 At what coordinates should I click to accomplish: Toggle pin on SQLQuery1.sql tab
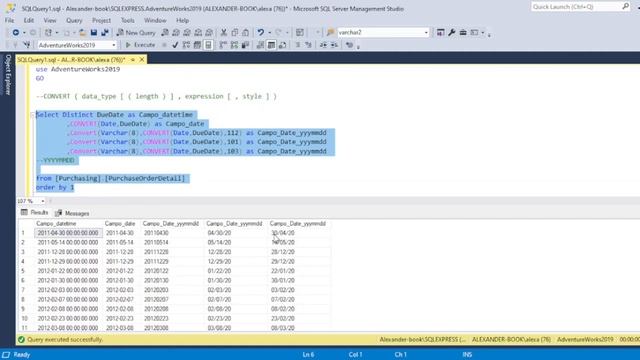[x=133, y=60]
